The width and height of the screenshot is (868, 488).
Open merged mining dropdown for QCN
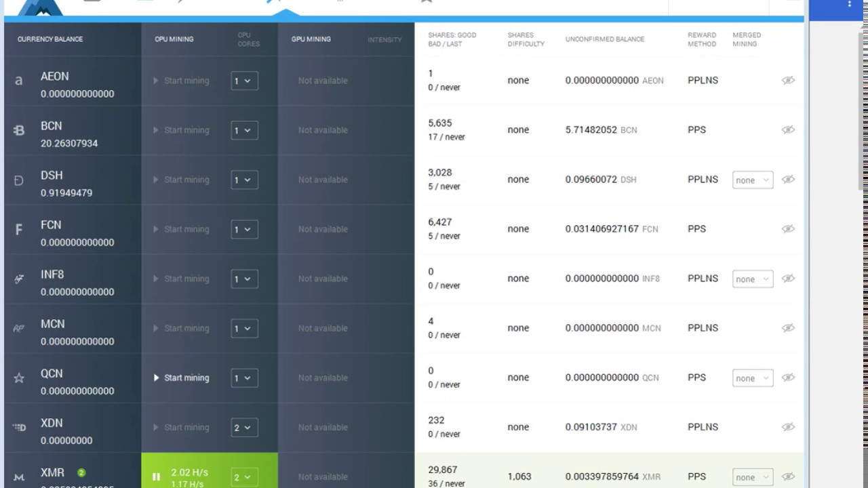[x=753, y=378]
